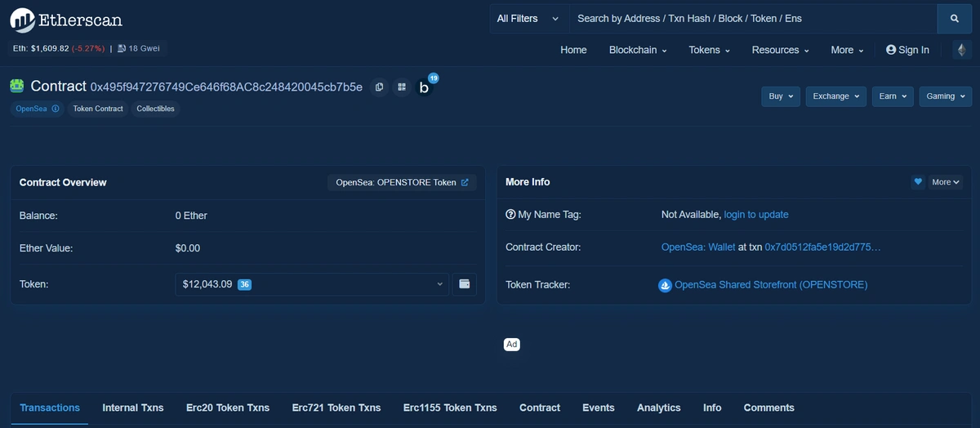Click the search magnifier button

(955, 18)
